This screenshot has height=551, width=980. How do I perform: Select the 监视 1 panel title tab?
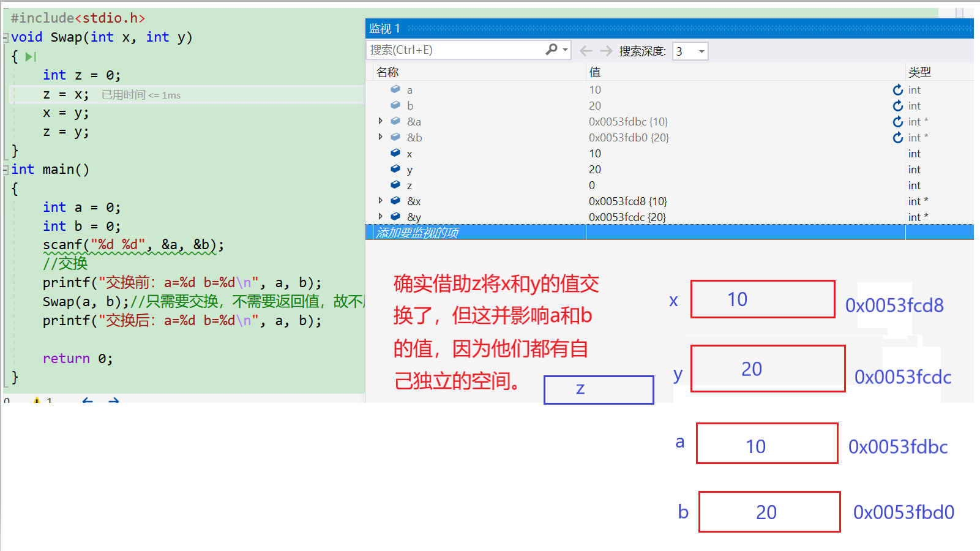point(384,29)
